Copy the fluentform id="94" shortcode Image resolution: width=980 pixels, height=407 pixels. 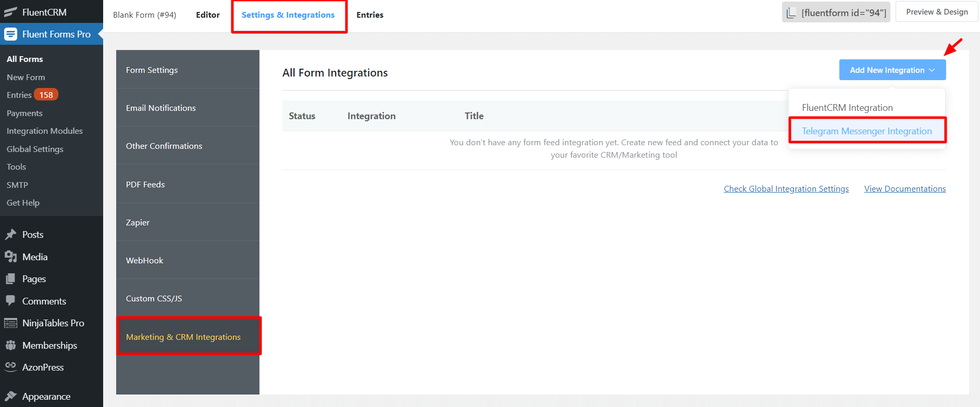pos(836,12)
